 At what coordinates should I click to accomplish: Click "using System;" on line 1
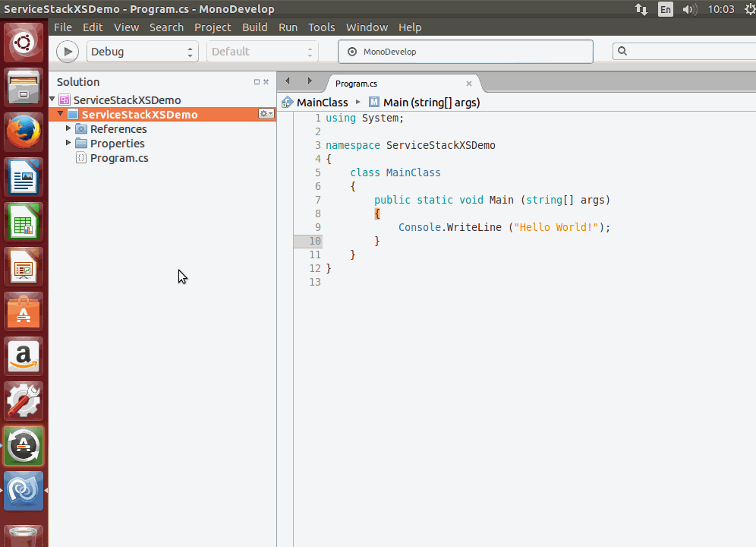(364, 119)
